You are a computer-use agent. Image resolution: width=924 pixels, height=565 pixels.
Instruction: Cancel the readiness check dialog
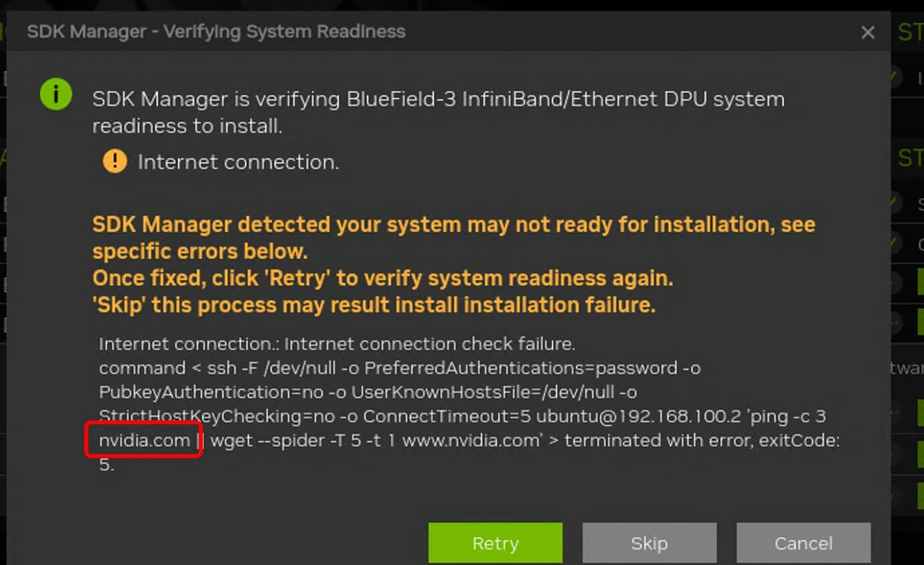803,543
